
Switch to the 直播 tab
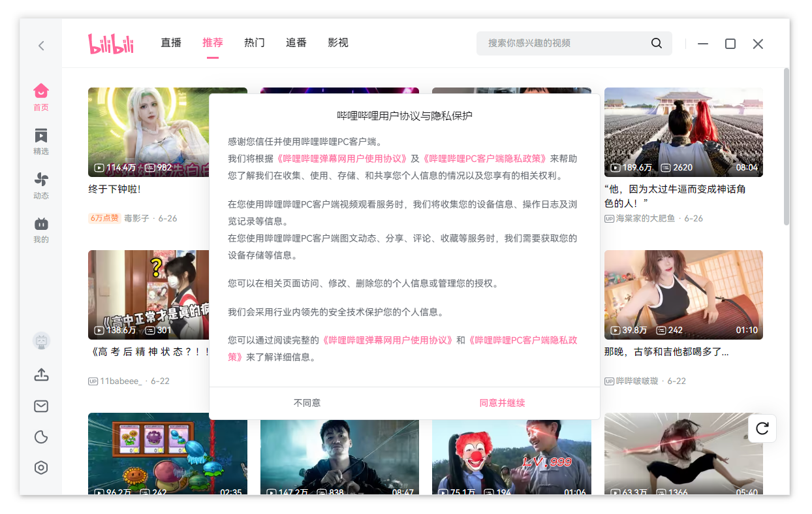point(171,42)
